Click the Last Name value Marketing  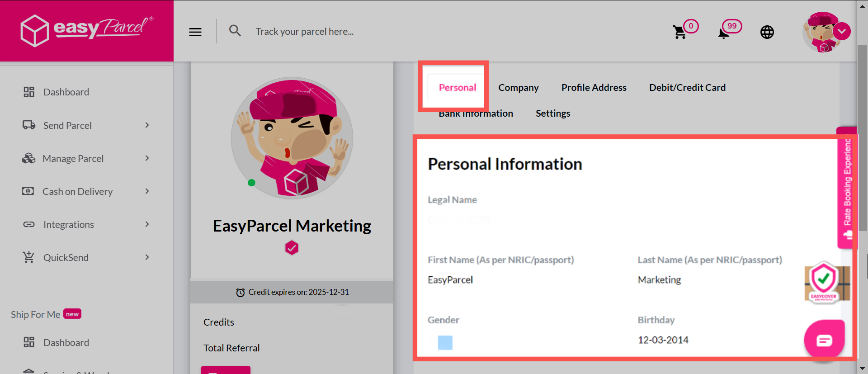pos(659,280)
